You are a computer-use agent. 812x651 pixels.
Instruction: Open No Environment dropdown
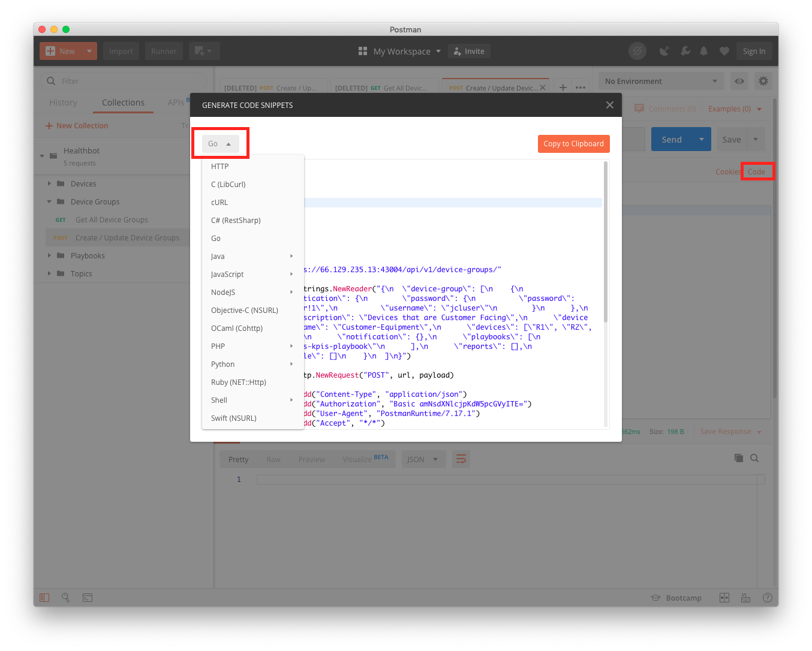pyautogui.click(x=661, y=81)
